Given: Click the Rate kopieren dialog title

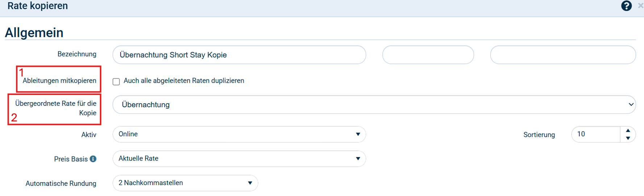Looking at the screenshot, I should pos(38,6).
